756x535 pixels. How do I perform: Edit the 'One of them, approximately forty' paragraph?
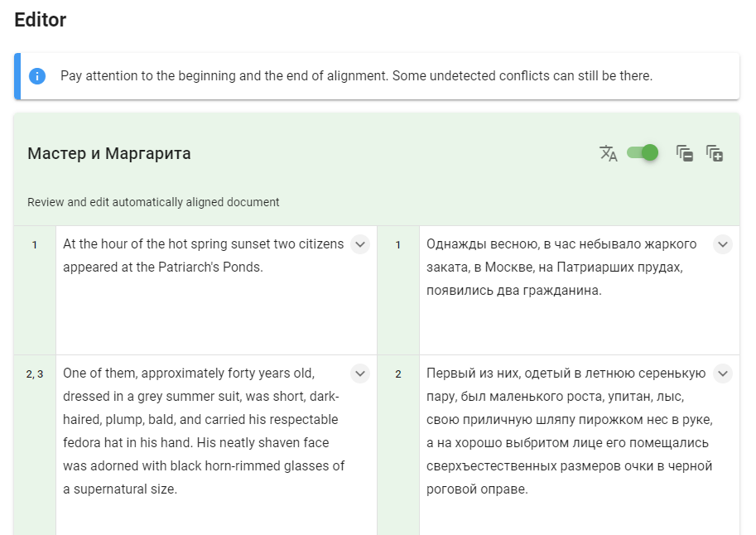tap(203, 431)
